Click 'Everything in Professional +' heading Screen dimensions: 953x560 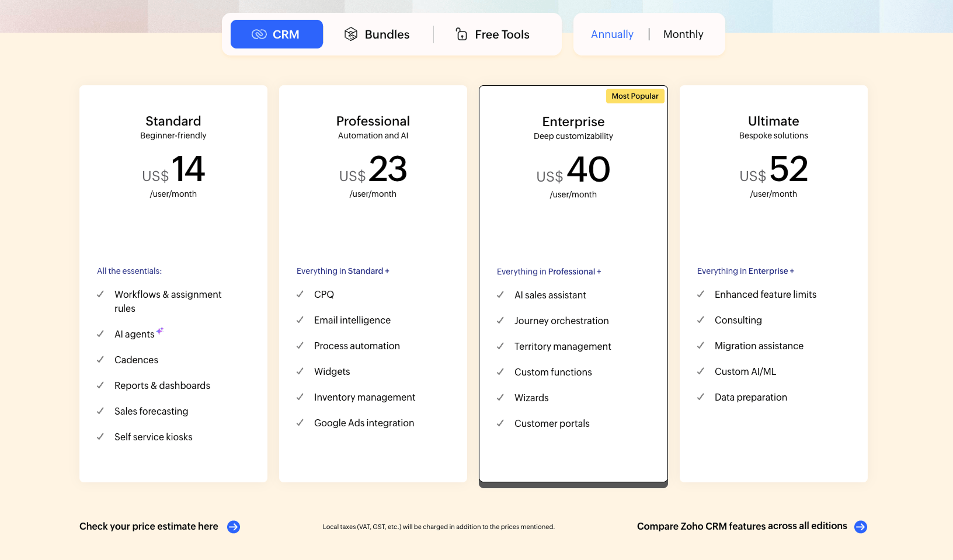click(549, 272)
